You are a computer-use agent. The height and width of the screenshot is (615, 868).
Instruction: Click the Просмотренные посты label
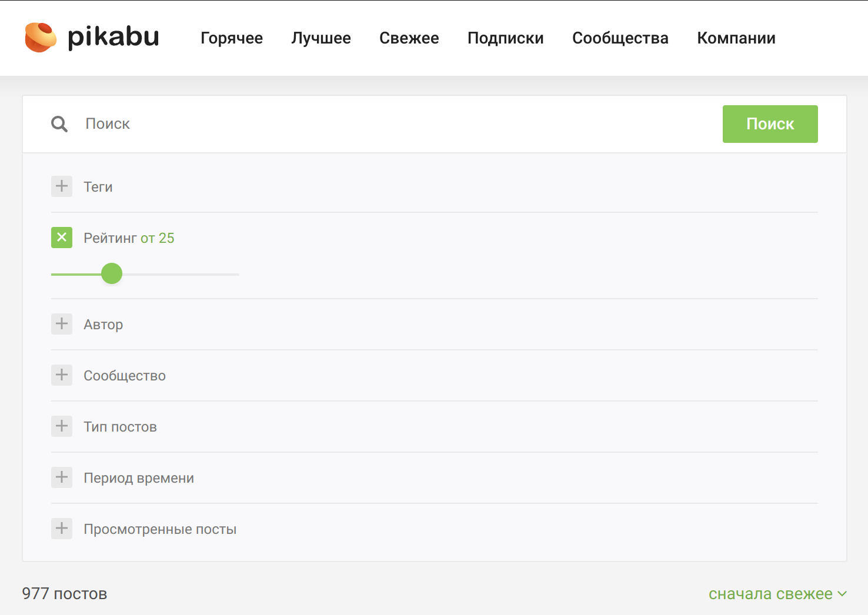click(160, 529)
